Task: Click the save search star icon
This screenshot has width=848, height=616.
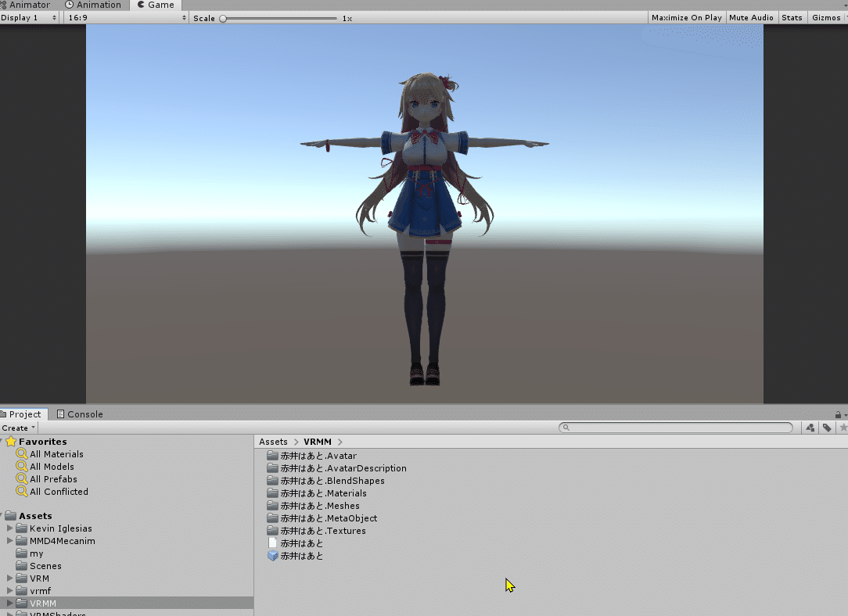Action: (843, 428)
